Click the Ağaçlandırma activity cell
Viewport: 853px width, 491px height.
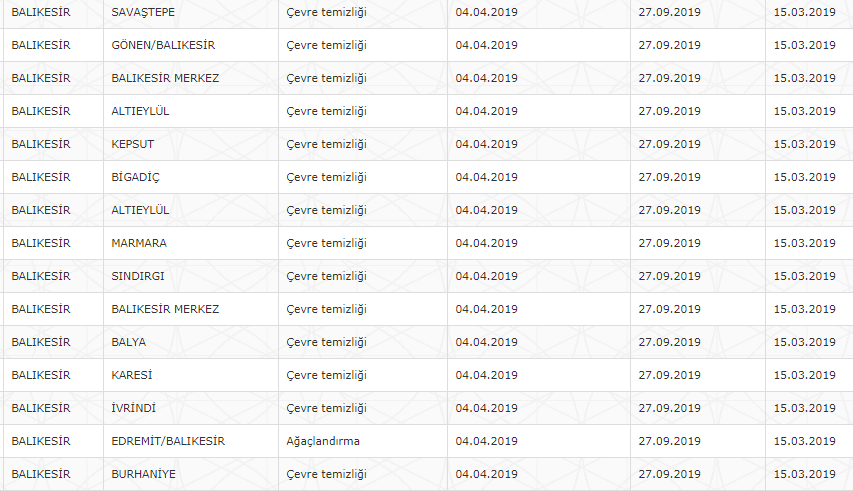coord(323,441)
